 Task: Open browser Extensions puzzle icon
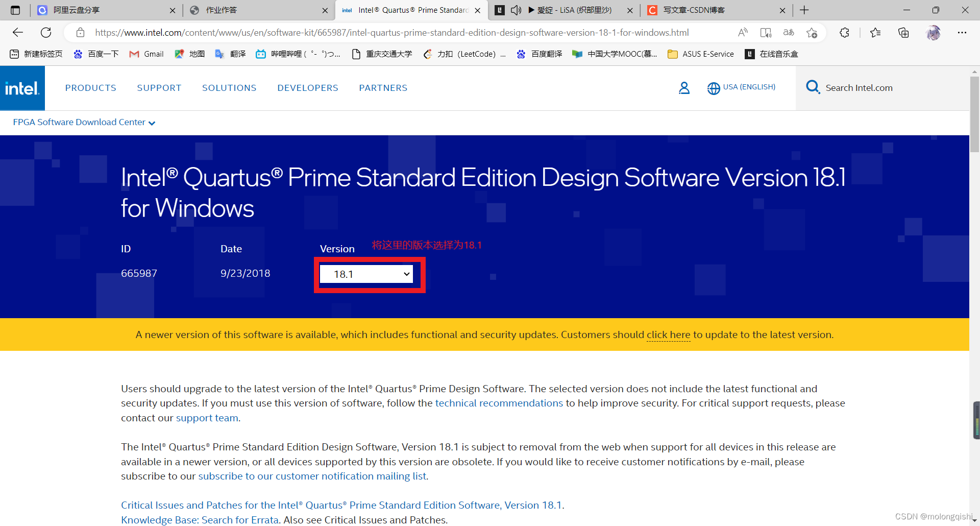click(x=844, y=33)
